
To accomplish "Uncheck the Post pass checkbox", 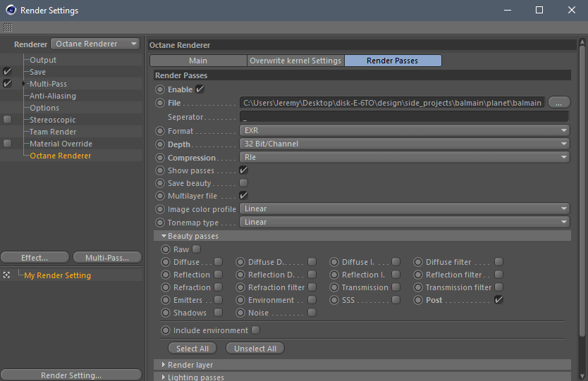I will coord(498,300).
